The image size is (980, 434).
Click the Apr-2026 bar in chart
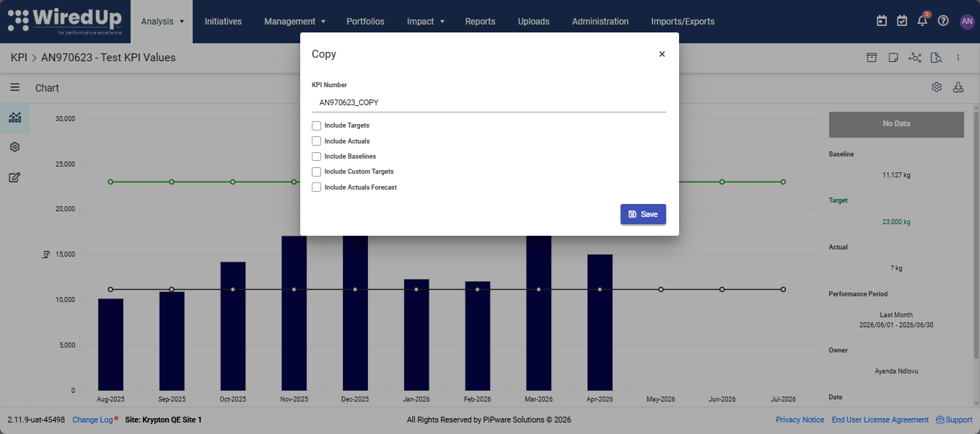pyautogui.click(x=600, y=322)
